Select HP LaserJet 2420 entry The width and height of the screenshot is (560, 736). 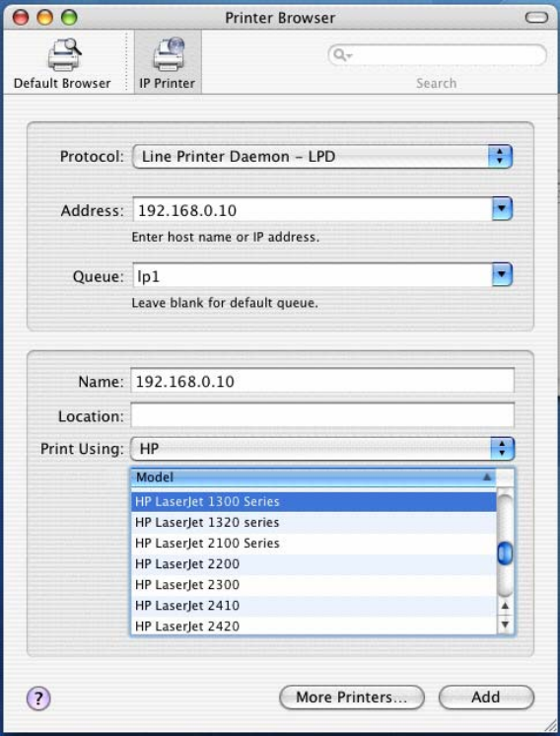coord(314,626)
